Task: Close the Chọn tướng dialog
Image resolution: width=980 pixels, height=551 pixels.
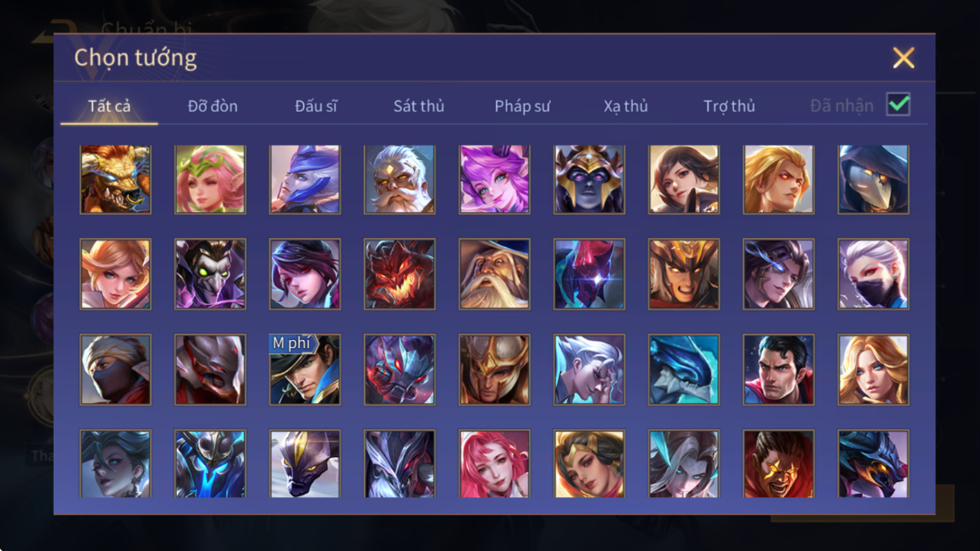Action: pos(903,58)
